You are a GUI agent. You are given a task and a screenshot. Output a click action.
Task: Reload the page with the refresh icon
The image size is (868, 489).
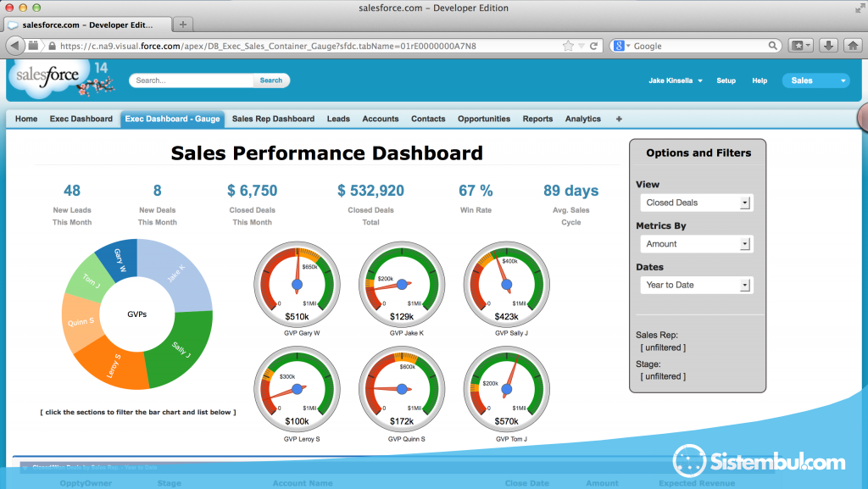click(593, 46)
